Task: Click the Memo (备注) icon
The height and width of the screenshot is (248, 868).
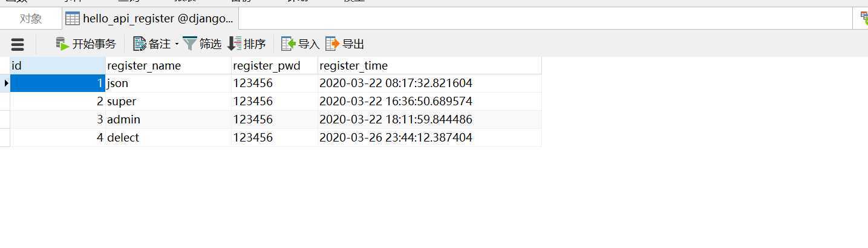Action: (140, 44)
